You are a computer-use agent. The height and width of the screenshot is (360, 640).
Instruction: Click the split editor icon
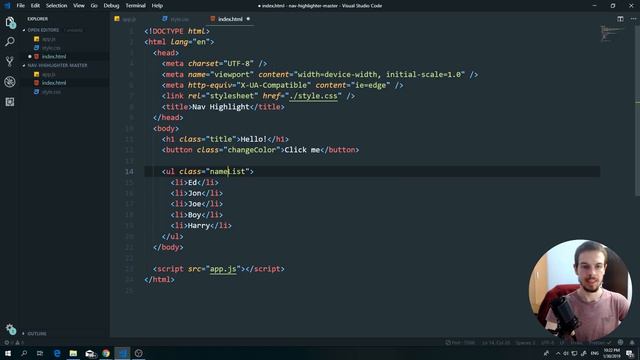pyautogui.click(x=620, y=19)
